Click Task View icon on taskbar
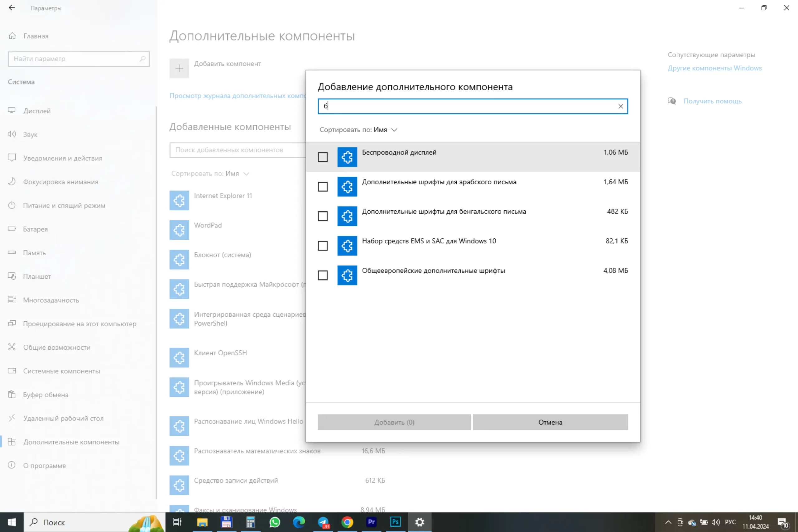Screen dimensions: 798x532 pyautogui.click(x=177, y=522)
